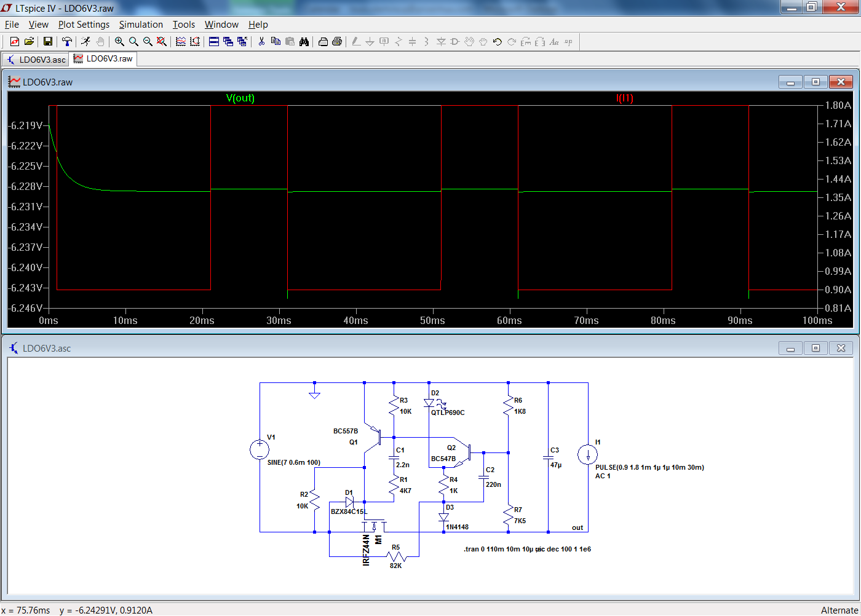861x616 pixels.
Task: Click the IRFZ44N MOSFET label
Action: (x=366, y=550)
